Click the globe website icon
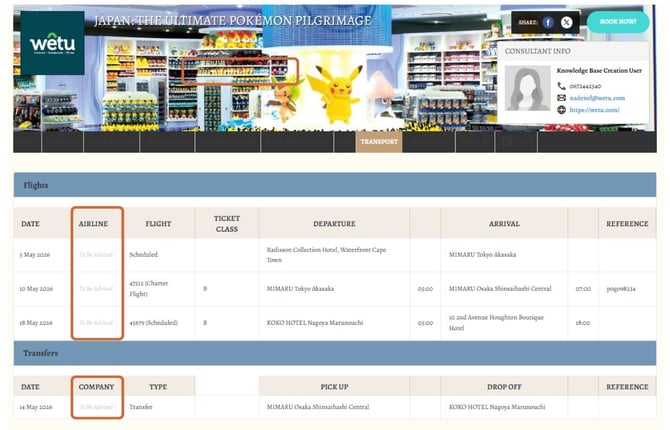The height and width of the screenshot is (430, 670). click(x=561, y=110)
